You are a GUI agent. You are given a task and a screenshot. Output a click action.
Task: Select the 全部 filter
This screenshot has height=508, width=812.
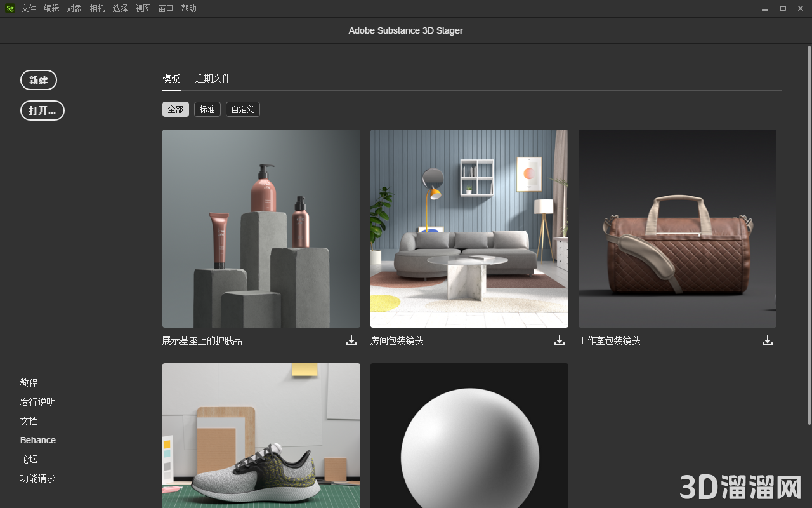pyautogui.click(x=175, y=109)
